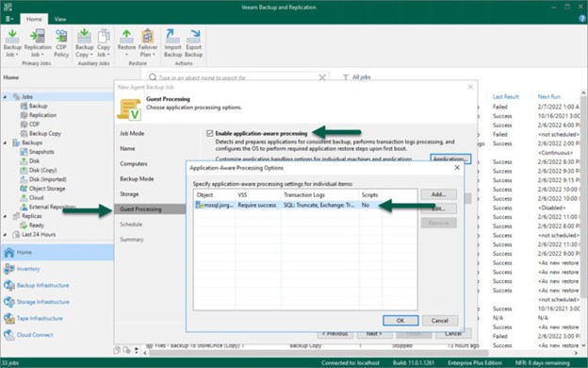Screen dimensions: 588x368
Task: Clear the search field with X
Action: coord(322,77)
